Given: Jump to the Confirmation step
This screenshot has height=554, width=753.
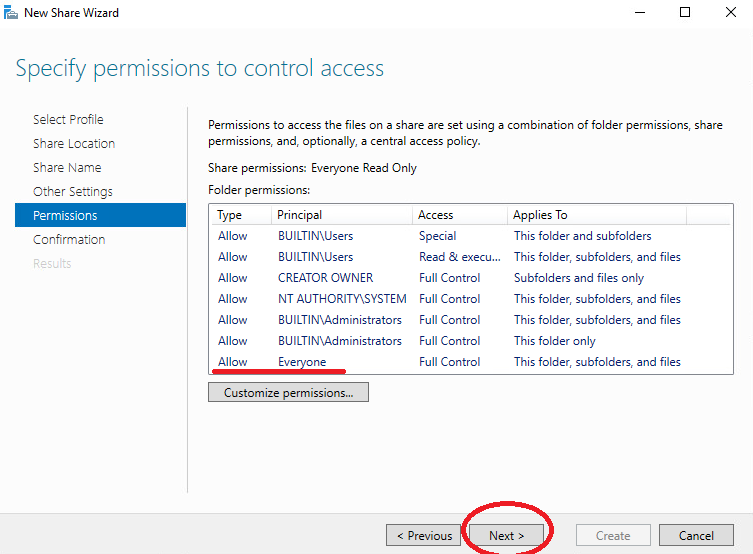Looking at the screenshot, I should click(69, 239).
